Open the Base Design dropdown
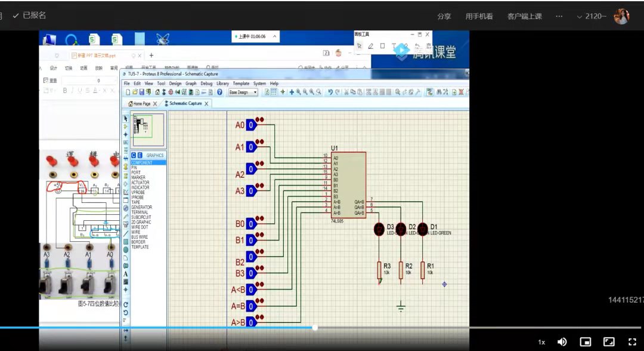 tap(243, 93)
